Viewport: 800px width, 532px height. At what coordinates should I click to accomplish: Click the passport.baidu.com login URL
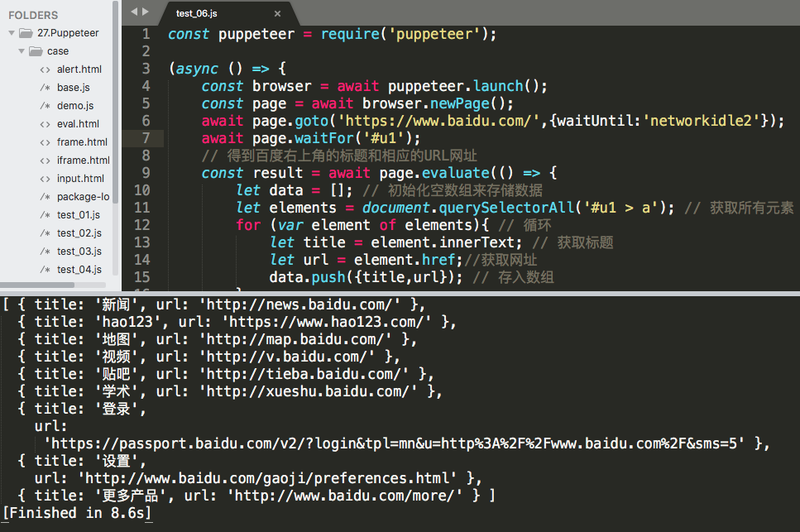click(x=395, y=443)
